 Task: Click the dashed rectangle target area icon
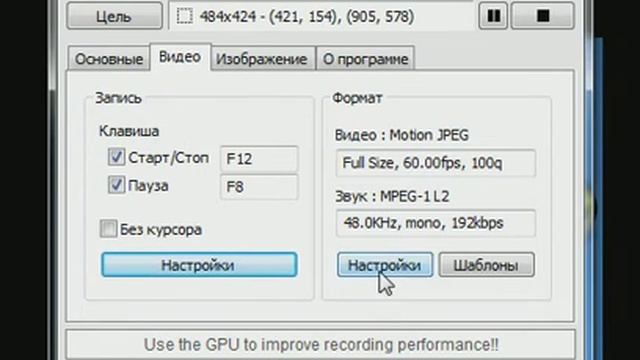[x=184, y=16]
